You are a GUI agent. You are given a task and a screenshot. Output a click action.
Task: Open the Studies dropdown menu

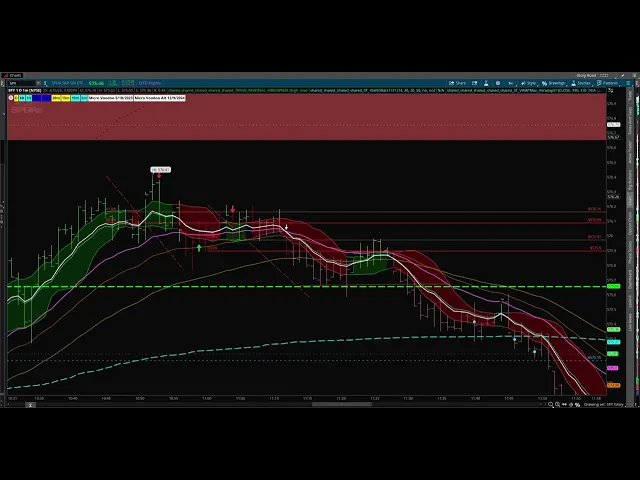[x=580, y=83]
